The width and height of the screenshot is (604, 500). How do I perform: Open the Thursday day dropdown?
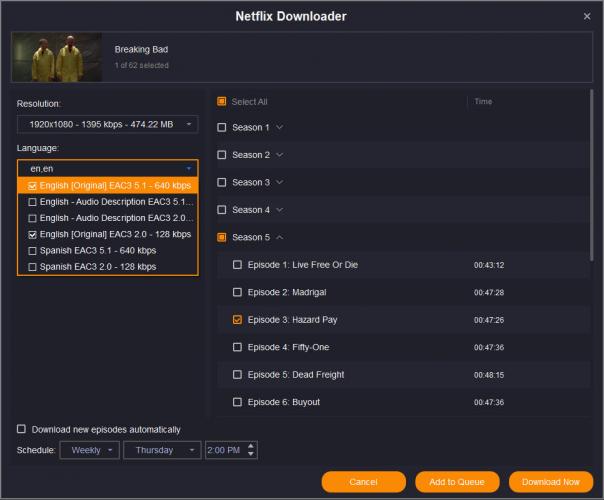click(x=162, y=450)
